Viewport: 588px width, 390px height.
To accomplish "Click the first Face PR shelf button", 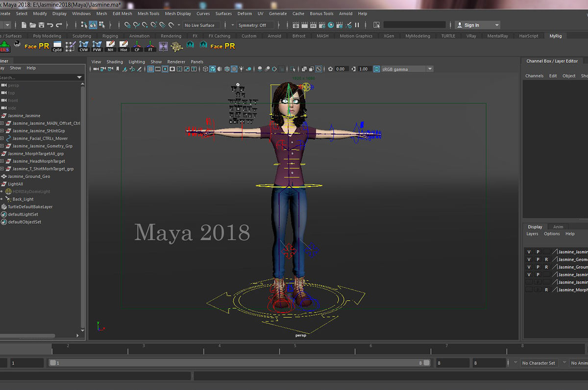I will pyautogui.click(x=37, y=46).
